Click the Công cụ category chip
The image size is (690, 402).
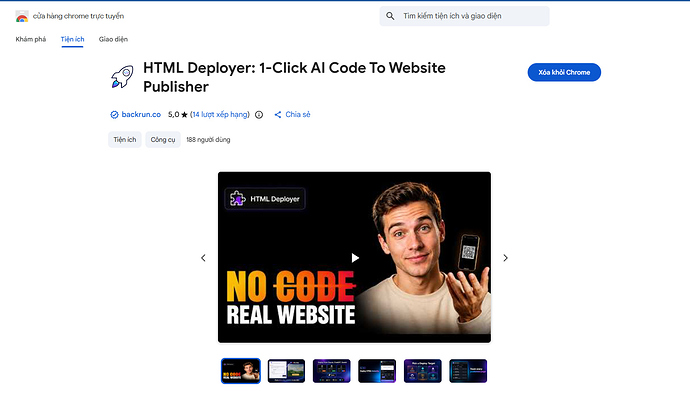(163, 139)
